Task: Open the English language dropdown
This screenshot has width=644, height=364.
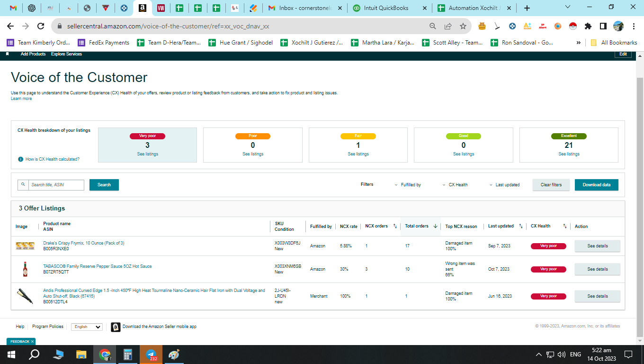Action: pyautogui.click(x=87, y=327)
